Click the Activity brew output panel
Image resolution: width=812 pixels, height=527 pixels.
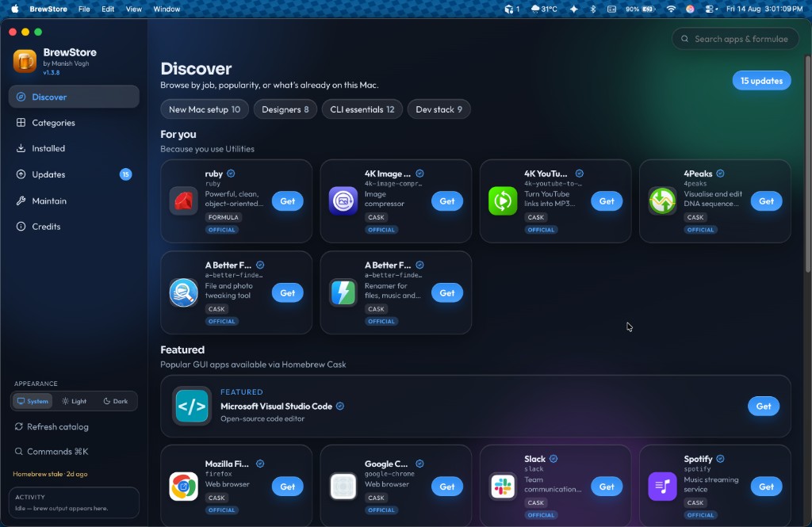[74, 502]
